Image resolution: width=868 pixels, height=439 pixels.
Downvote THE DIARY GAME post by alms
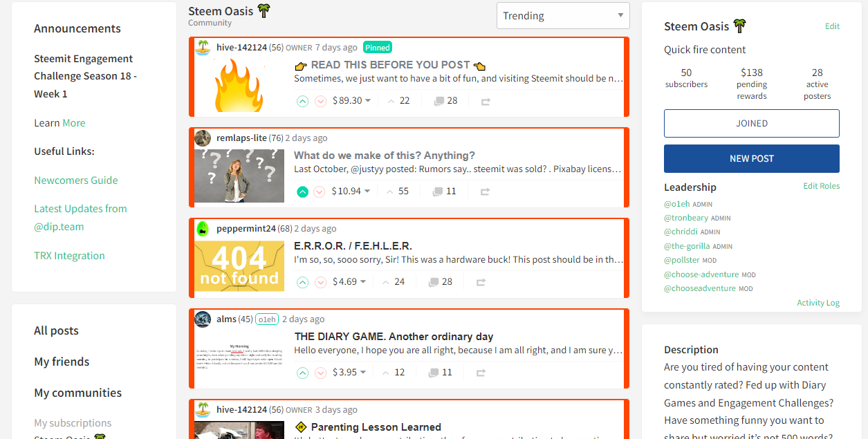(x=320, y=373)
